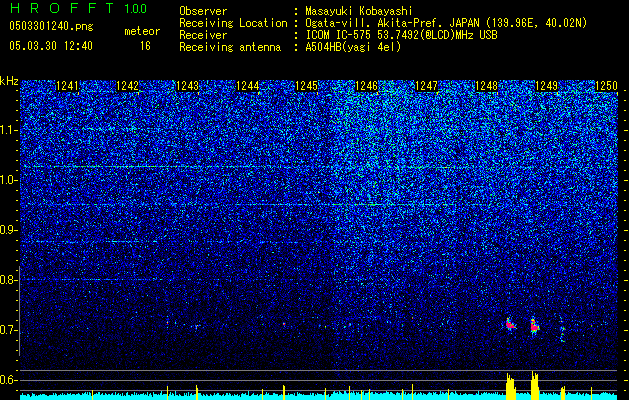Select location text Ogata-vill. Akita-Pref. JAPAN

tap(392, 23)
